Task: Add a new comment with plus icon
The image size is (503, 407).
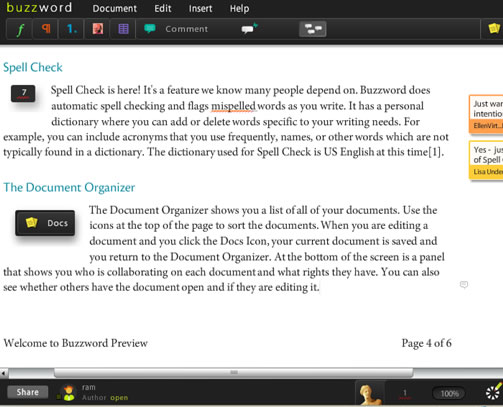Action: click(x=249, y=29)
